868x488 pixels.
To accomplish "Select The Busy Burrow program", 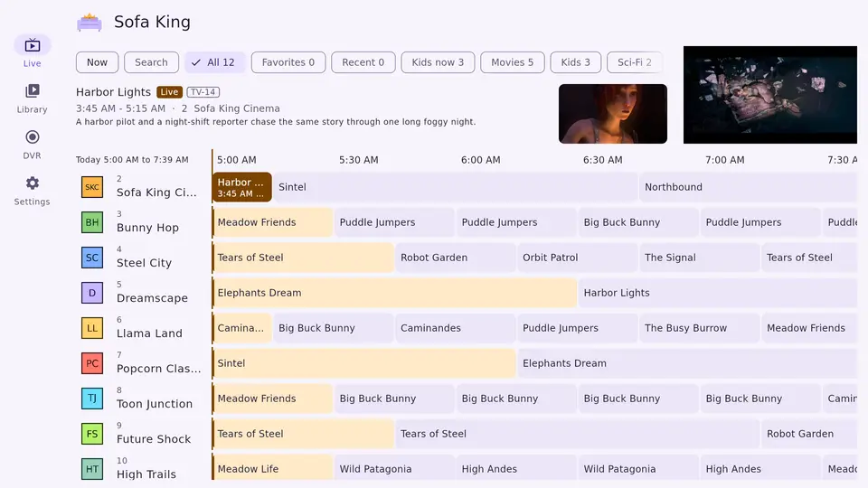I will click(700, 328).
